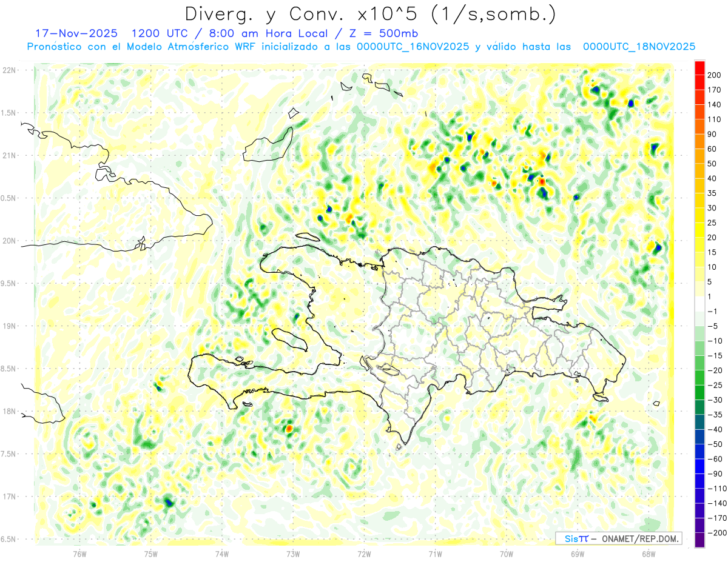Click the 68W longitude label
Screen dimensions: 728x562
coord(649,554)
